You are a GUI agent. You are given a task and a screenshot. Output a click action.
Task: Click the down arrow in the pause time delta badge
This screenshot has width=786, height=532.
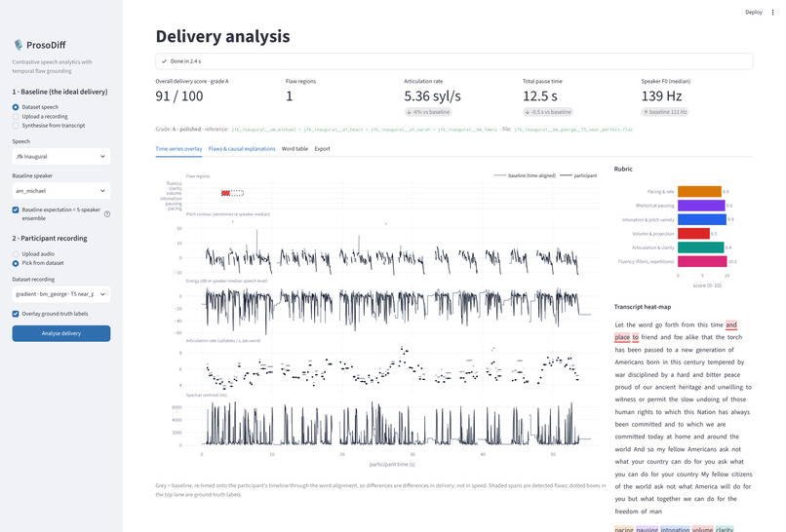coord(528,112)
